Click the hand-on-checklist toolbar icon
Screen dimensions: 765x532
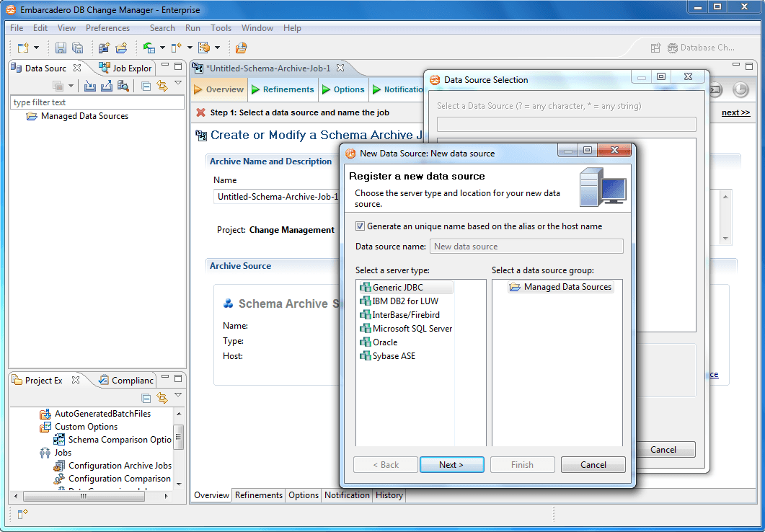click(204, 48)
